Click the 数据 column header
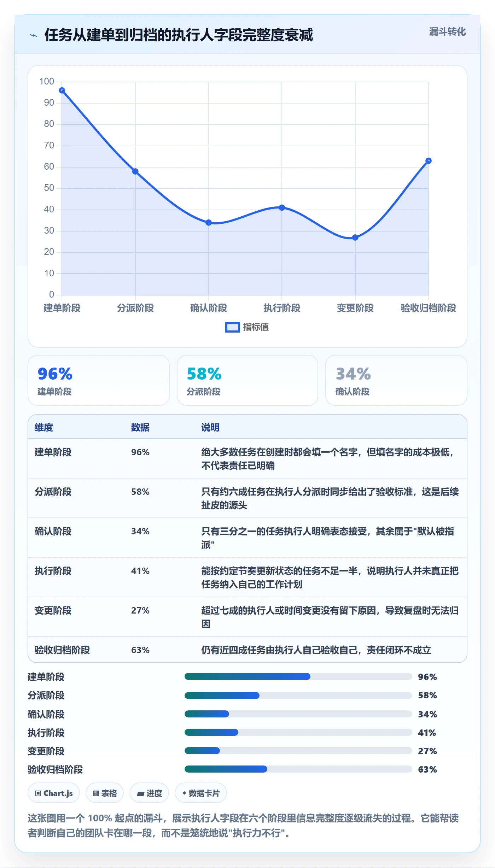Viewport: 495px width, 868px height. pos(140,427)
